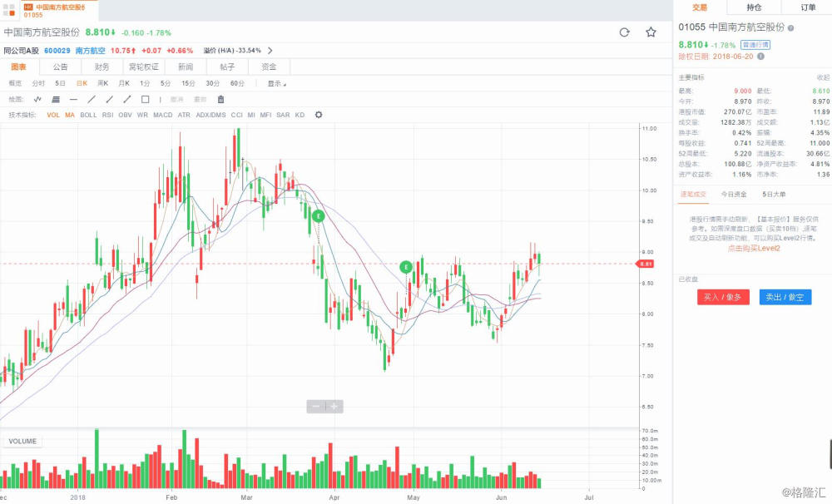Enable the MACD indicator
Screen dimensions: 832x504
(x=163, y=115)
